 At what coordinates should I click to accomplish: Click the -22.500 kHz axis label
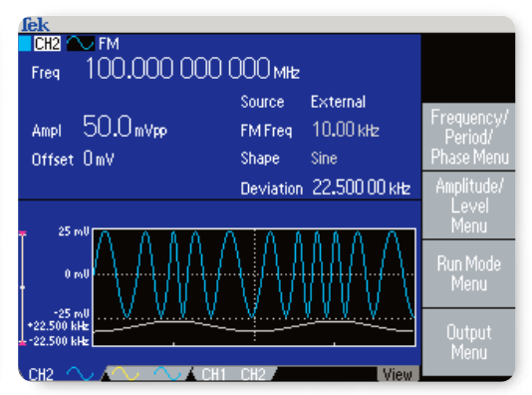point(59,341)
